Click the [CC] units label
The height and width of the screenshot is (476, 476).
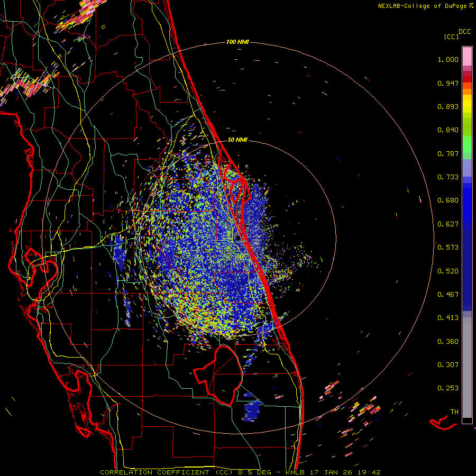tap(451, 36)
